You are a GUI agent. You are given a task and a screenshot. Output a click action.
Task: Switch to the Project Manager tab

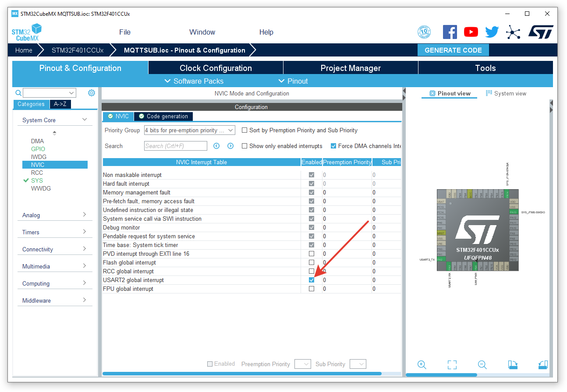(x=351, y=68)
